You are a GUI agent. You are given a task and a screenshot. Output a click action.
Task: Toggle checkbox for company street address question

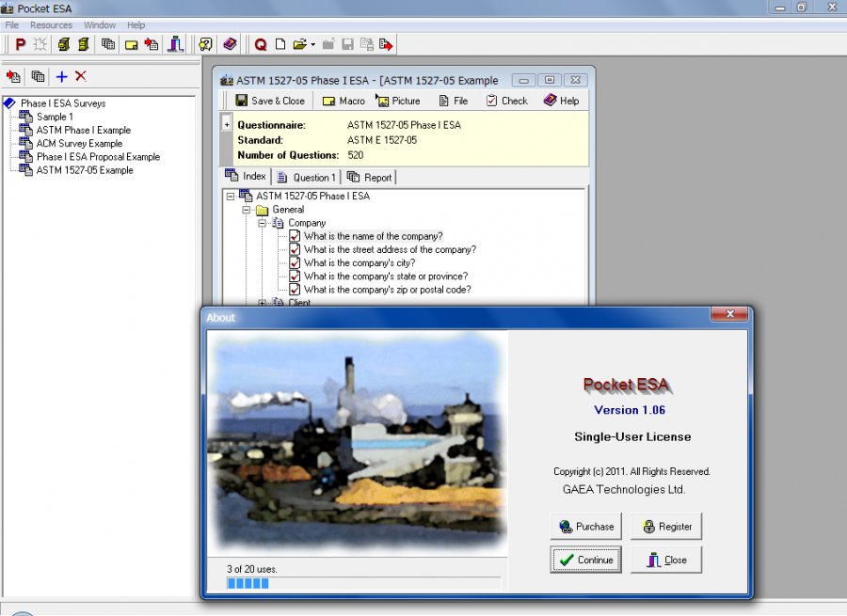pyautogui.click(x=295, y=249)
